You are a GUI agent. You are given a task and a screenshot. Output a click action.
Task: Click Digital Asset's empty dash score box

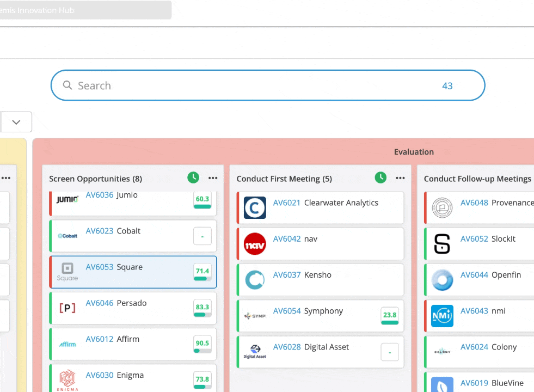pos(390,352)
